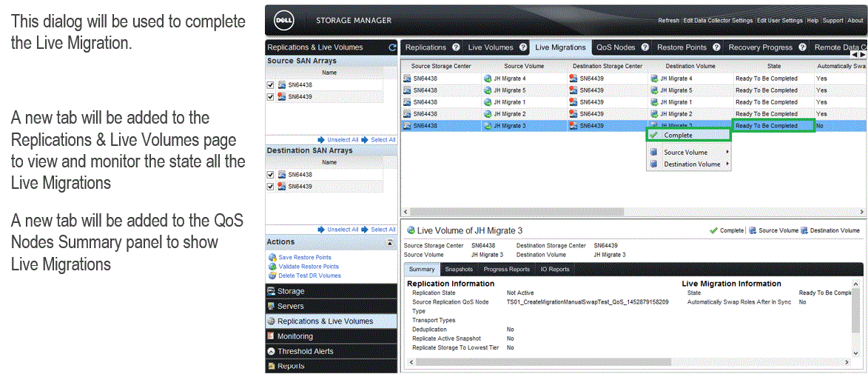Viewport: 868px width, 377px height.
Task: Click the Save Restore Points icon
Action: (272, 258)
